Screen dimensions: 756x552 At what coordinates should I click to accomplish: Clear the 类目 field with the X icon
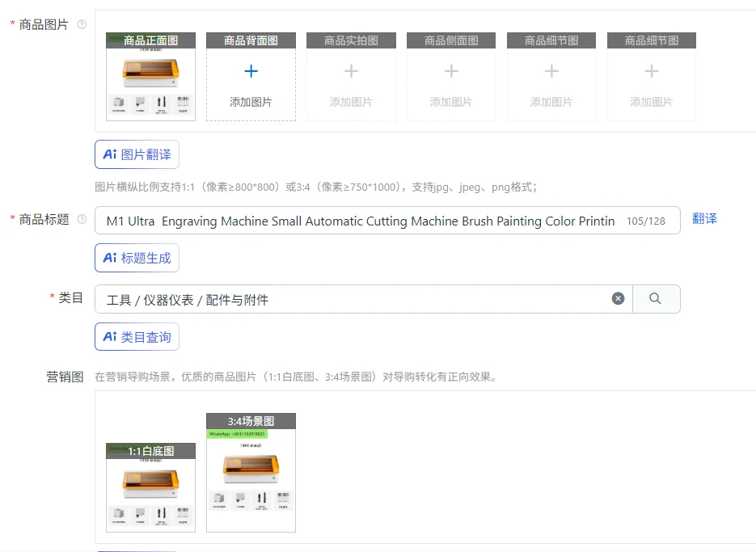[618, 298]
